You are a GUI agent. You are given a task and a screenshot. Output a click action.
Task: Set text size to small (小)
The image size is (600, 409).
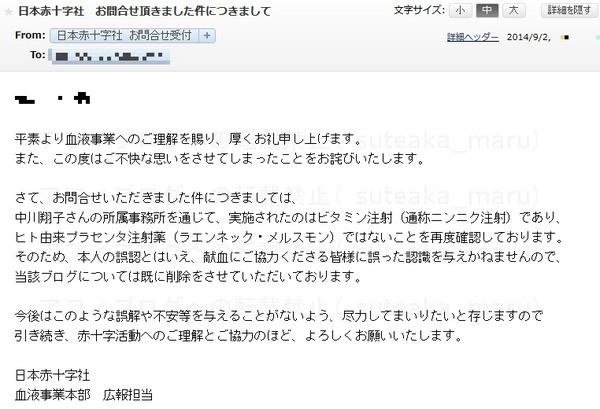click(x=460, y=11)
